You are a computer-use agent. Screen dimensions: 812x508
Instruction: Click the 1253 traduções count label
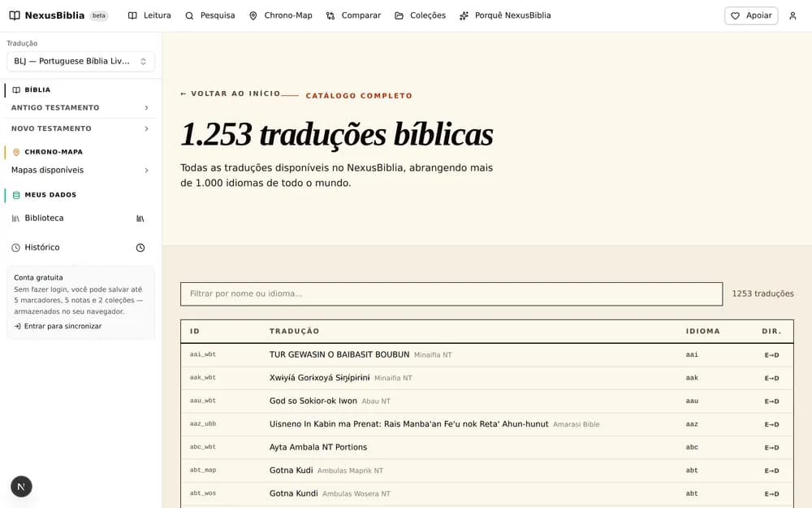tap(762, 294)
